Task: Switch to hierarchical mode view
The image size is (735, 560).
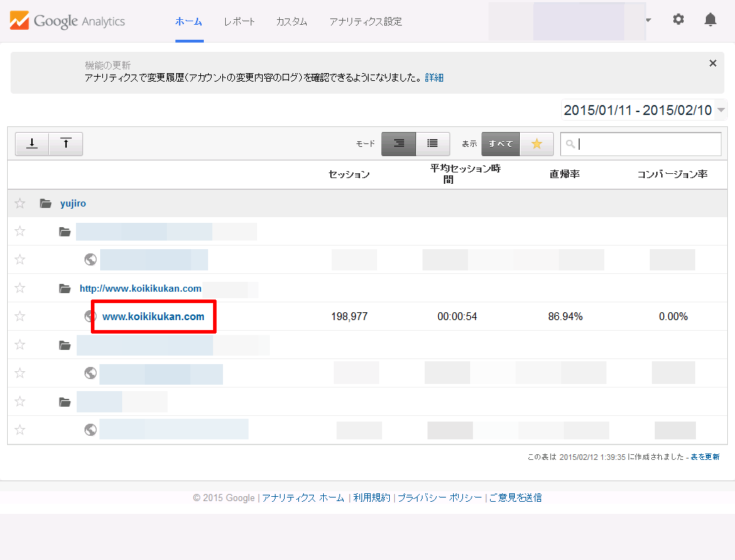Action: [399, 143]
